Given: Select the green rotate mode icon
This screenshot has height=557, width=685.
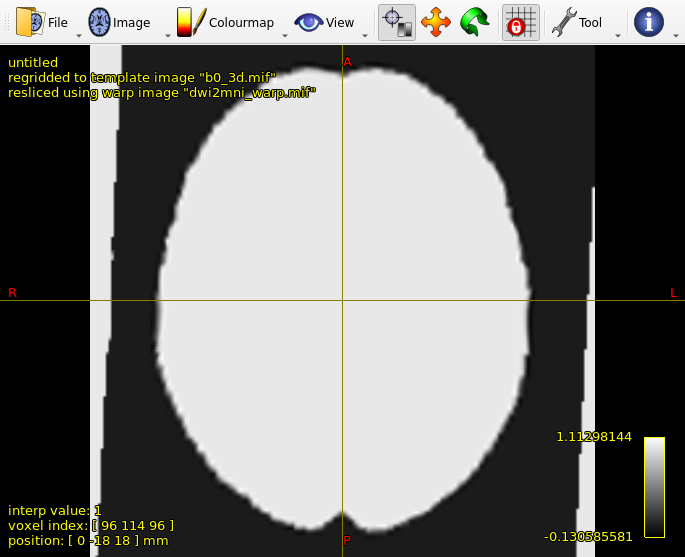Looking at the screenshot, I should tap(474, 22).
